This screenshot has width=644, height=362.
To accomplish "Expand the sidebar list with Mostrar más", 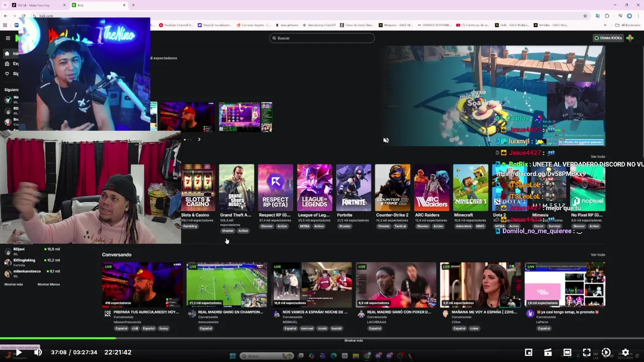I will [14, 284].
